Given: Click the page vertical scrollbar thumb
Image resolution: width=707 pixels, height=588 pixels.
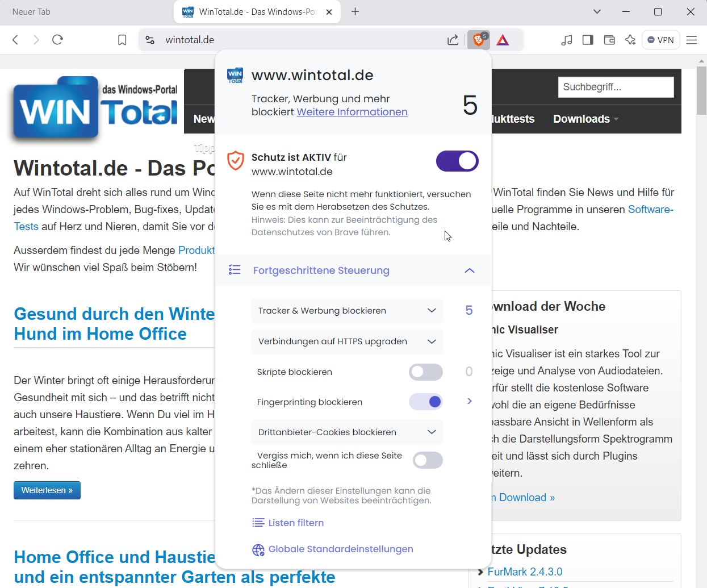Looking at the screenshot, I should 701,91.
